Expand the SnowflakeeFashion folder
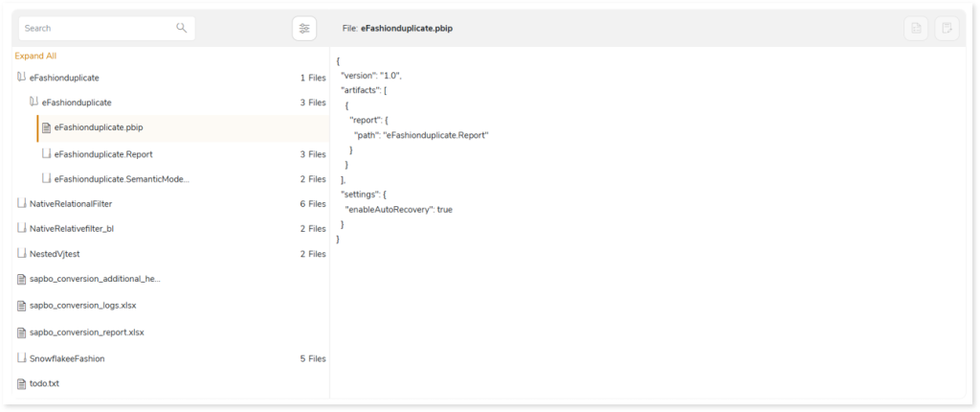Viewport: 980px width, 412px height. click(x=22, y=358)
